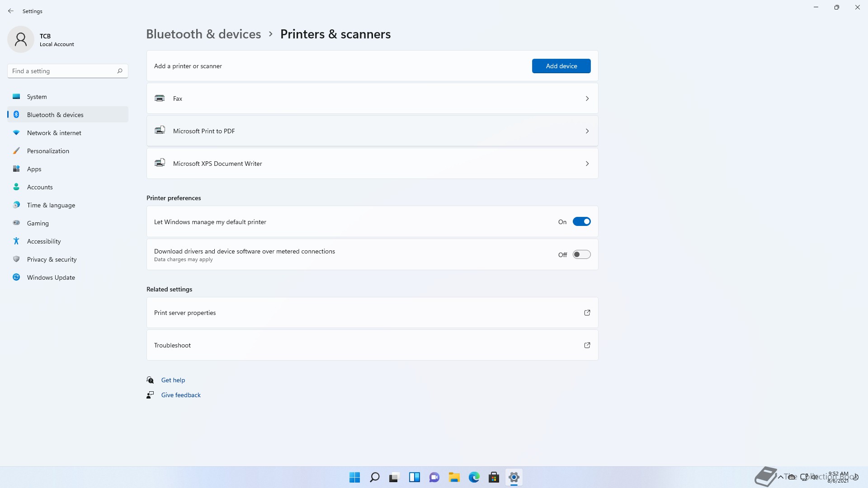This screenshot has height=488, width=868.
Task: Launch Microsoft Edge from taskbar
Action: 474,477
